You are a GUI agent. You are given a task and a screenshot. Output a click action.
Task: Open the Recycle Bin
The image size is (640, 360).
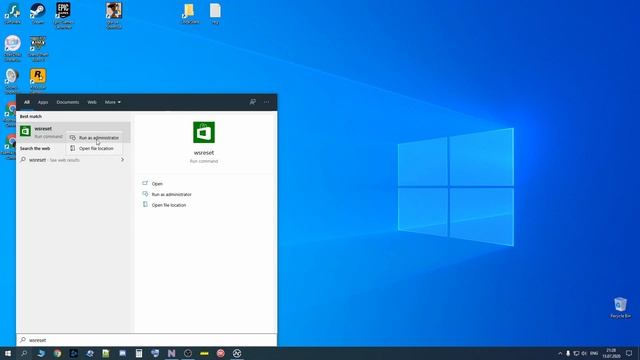coord(620,308)
